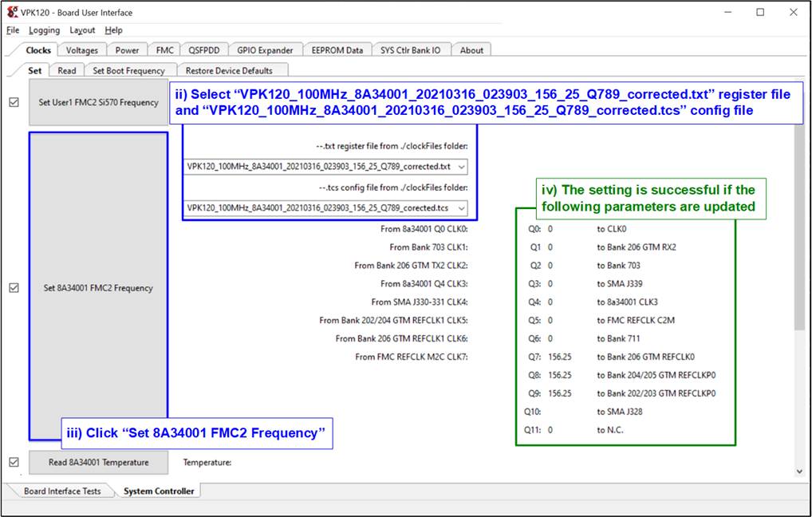Open the .tcs config file dropdown
The width and height of the screenshot is (812, 517).
325,207
